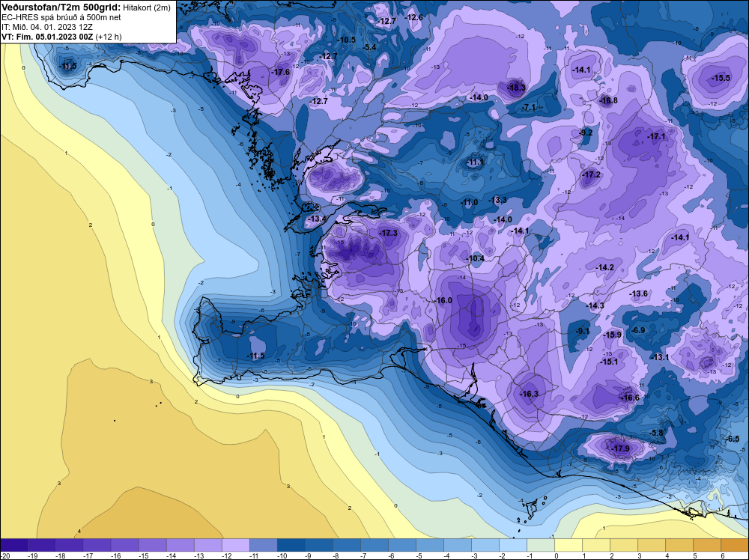Screen dimensions: 749x560
Task: Click the -16.6 temperature reading
Action: [x=630, y=398]
